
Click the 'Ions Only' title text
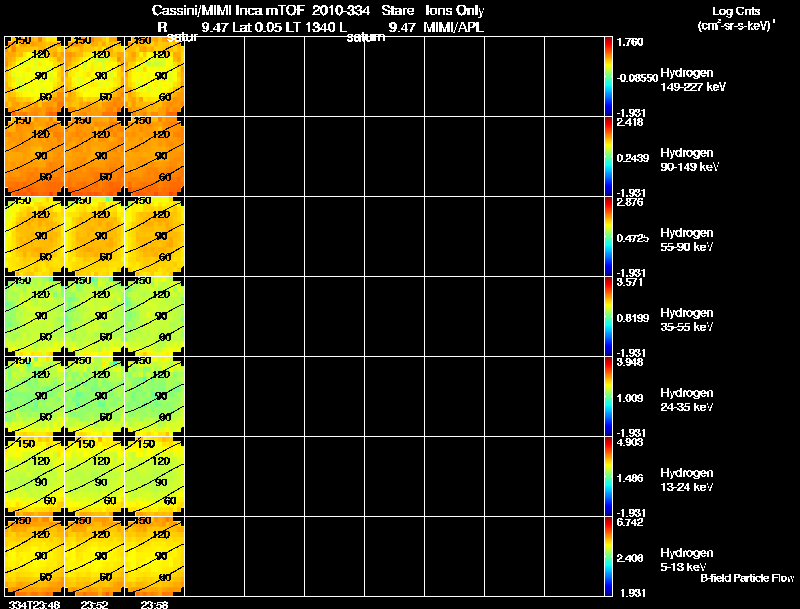click(x=455, y=11)
